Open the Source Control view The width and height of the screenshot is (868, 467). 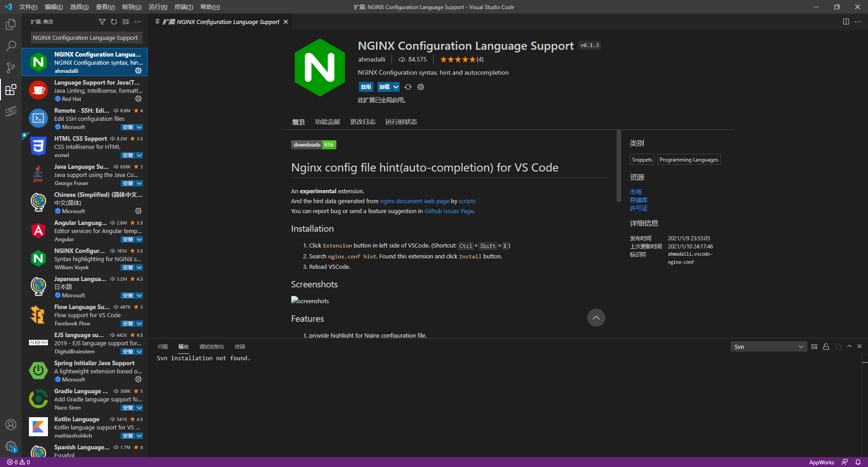(11, 67)
